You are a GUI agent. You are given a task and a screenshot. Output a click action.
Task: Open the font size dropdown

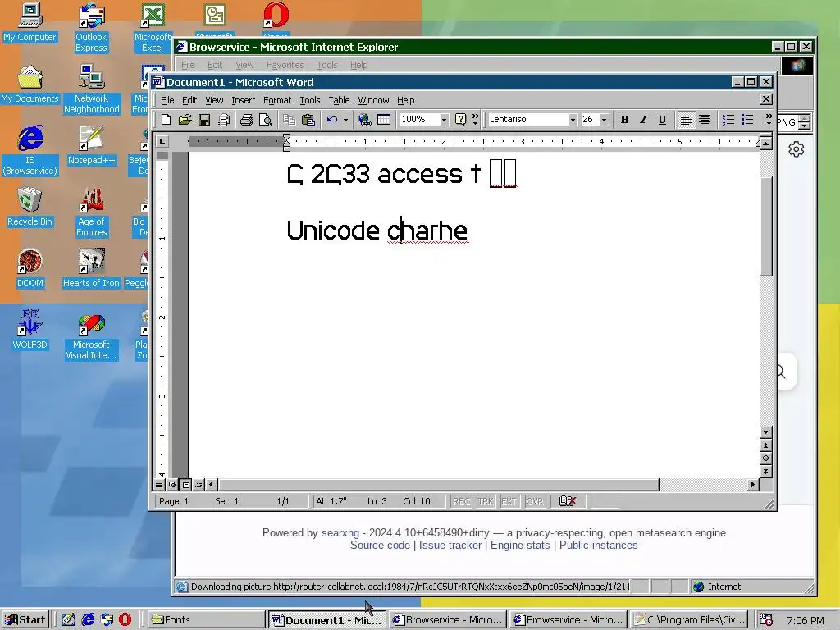pyautogui.click(x=605, y=120)
